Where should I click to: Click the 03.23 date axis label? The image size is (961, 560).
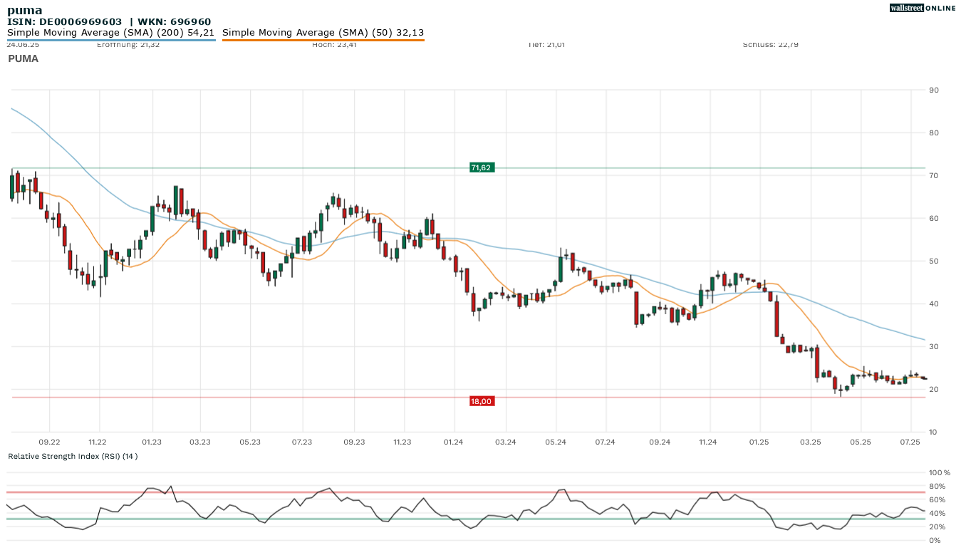[200, 442]
